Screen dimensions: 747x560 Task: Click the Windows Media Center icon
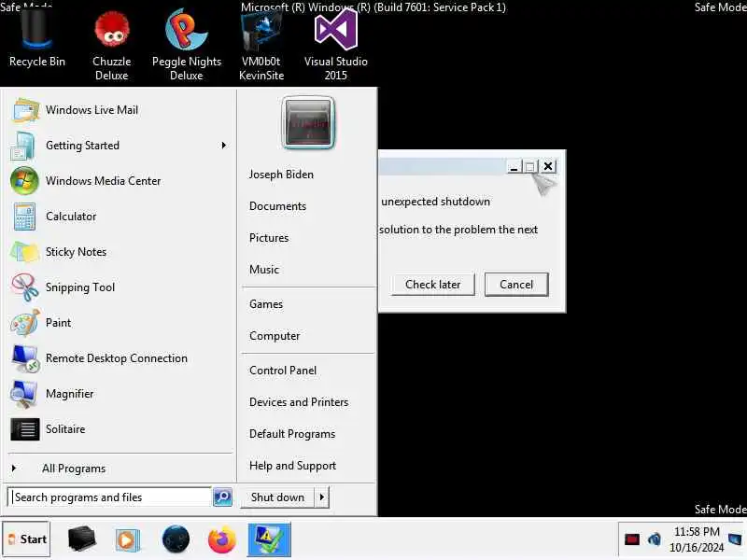pyautogui.click(x=24, y=181)
